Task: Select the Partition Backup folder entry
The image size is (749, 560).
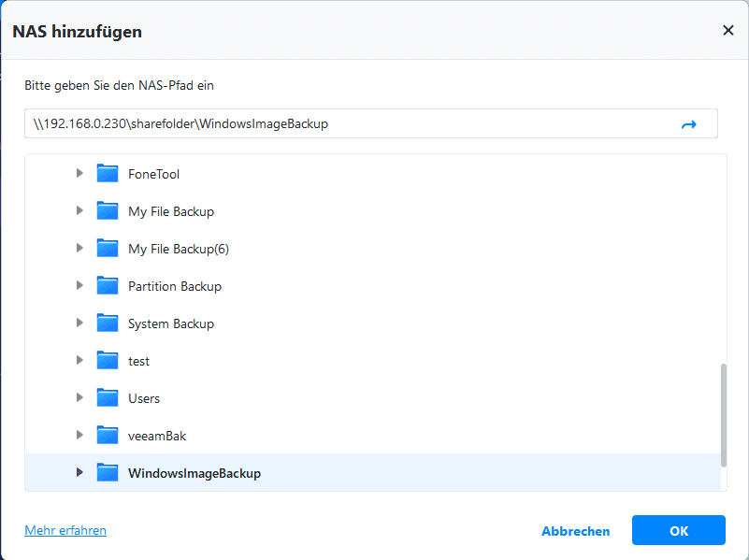Action: [175, 285]
